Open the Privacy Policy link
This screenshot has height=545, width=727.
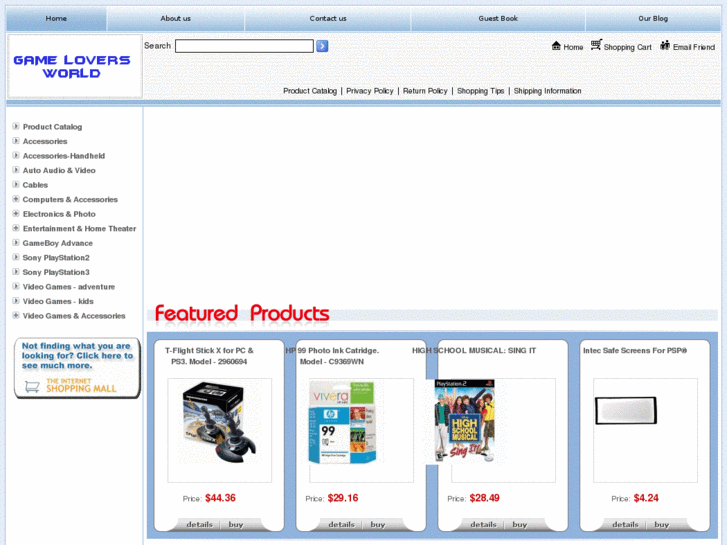[370, 91]
